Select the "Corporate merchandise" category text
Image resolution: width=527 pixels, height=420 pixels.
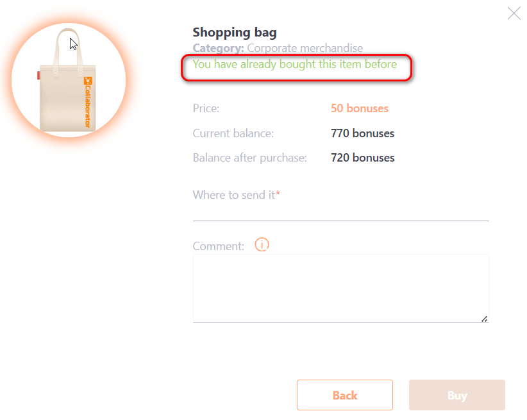click(x=305, y=48)
